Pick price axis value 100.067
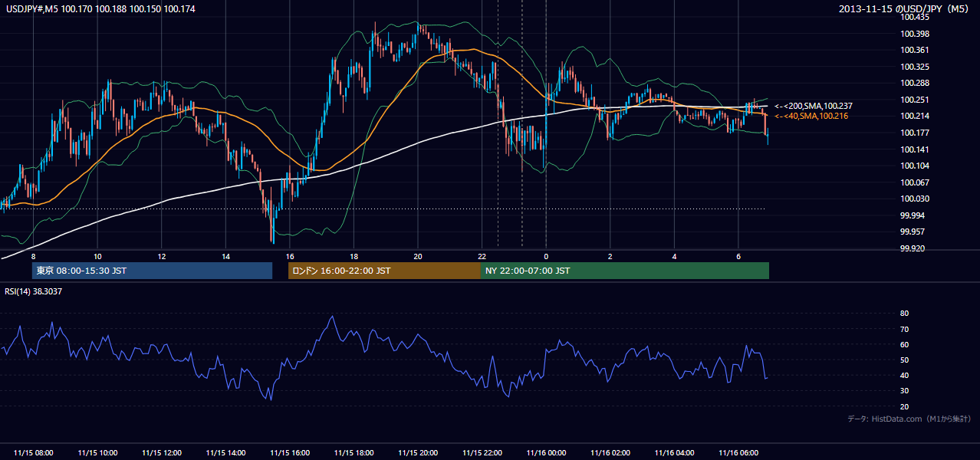Image resolution: width=980 pixels, height=460 pixels. pos(916,182)
